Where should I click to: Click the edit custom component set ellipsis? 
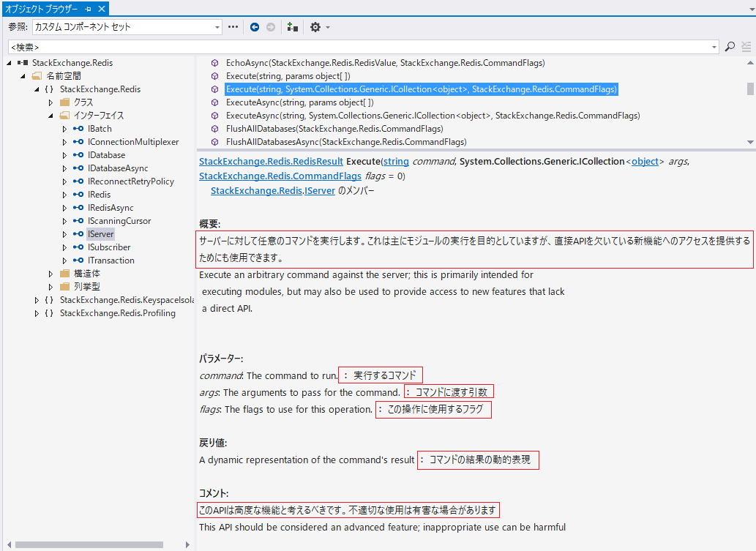click(x=233, y=27)
